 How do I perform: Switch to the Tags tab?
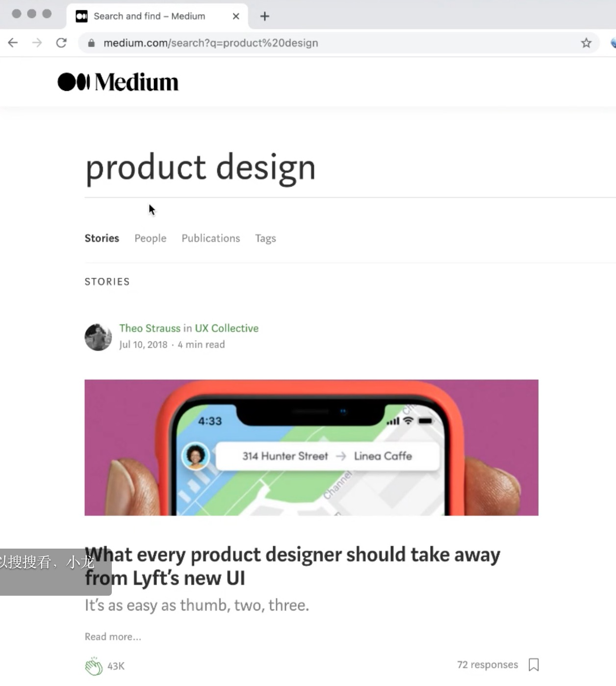[265, 238]
